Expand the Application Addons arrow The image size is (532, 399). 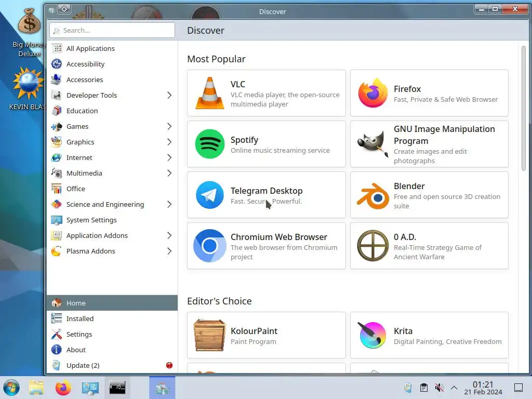tap(169, 235)
